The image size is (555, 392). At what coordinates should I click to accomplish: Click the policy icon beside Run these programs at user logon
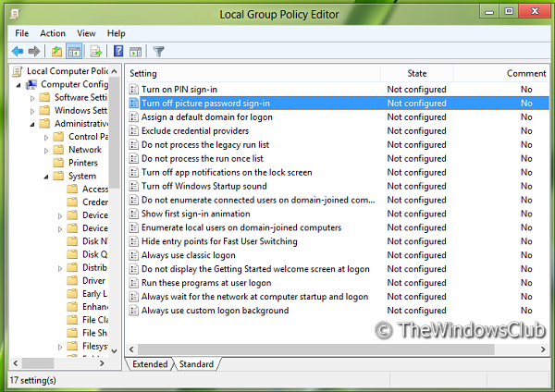click(x=134, y=283)
